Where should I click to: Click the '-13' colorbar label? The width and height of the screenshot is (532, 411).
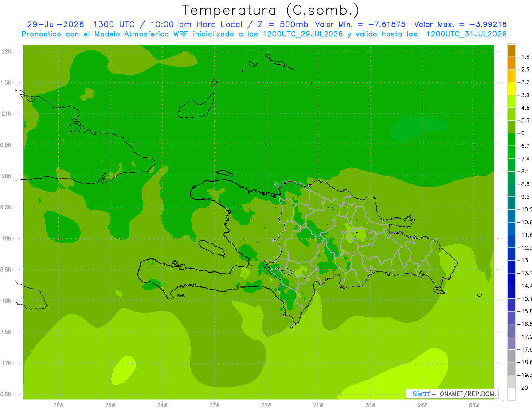tap(523, 260)
